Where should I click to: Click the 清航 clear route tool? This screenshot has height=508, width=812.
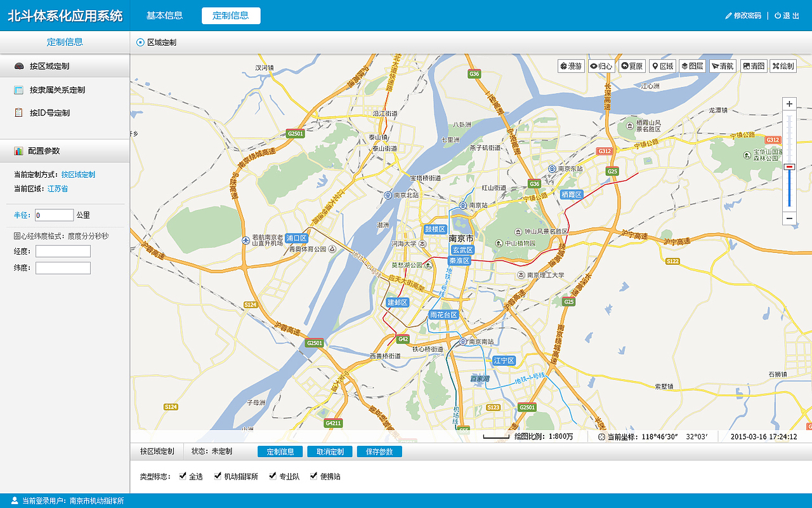723,66
